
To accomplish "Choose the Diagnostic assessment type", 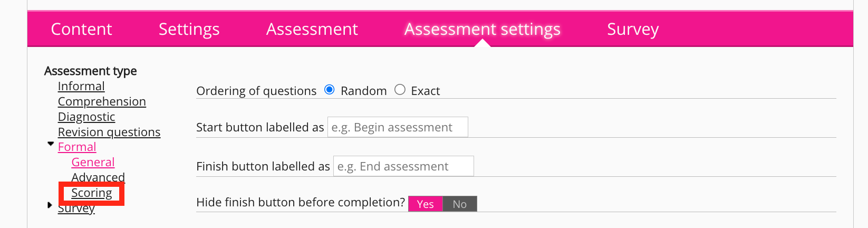I will pos(86,117).
